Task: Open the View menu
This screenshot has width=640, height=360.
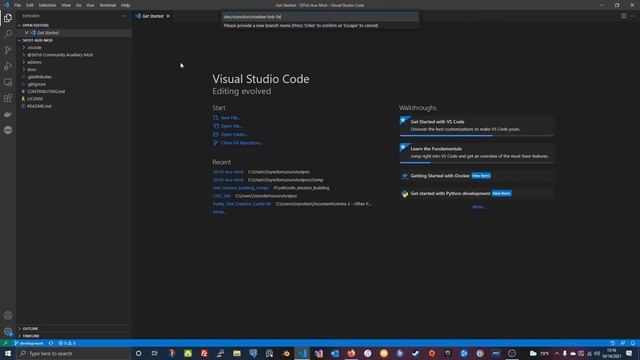Action: 66,5
